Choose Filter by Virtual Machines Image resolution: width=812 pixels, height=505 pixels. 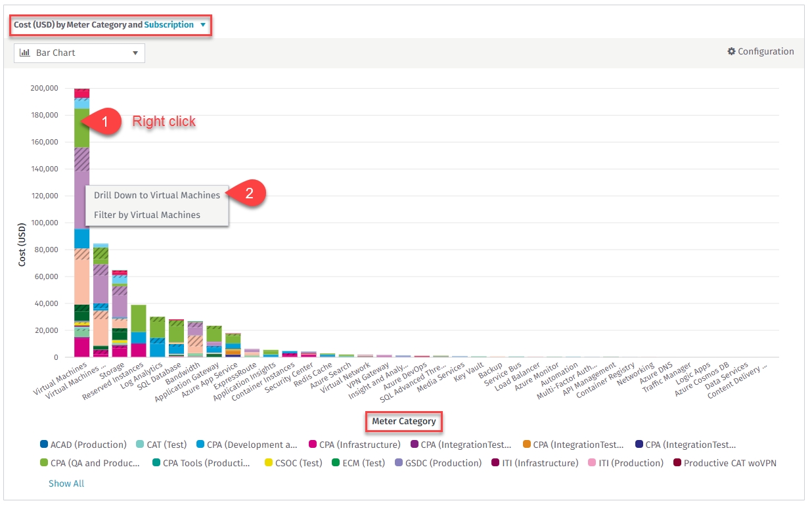(x=147, y=215)
